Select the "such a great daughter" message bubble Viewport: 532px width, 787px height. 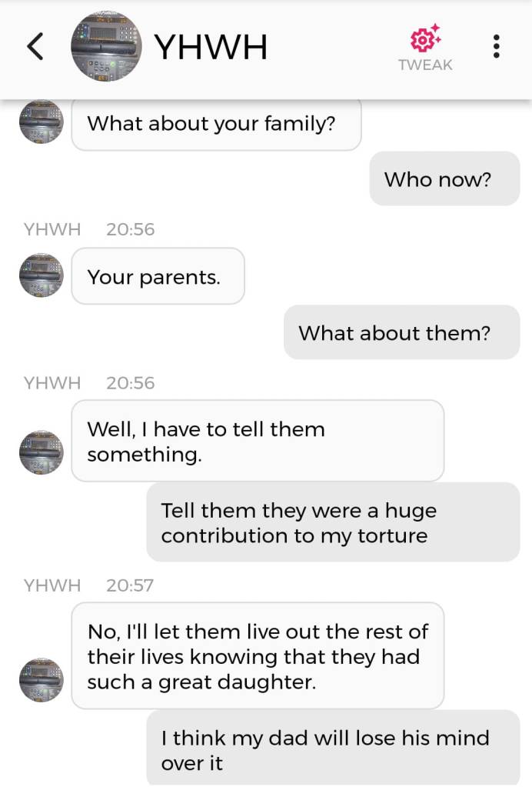coord(258,656)
